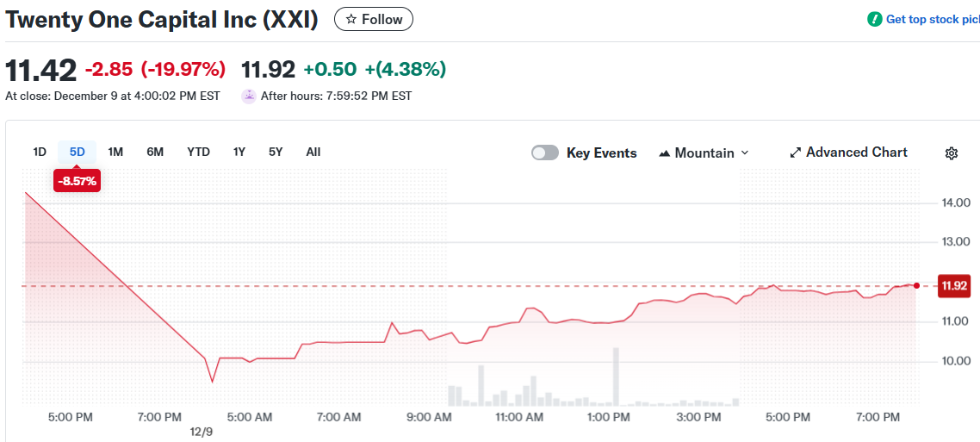This screenshot has height=442, width=980.
Task: Click the chart settings gear icon
Action: pyautogui.click(x=952, y=153)
